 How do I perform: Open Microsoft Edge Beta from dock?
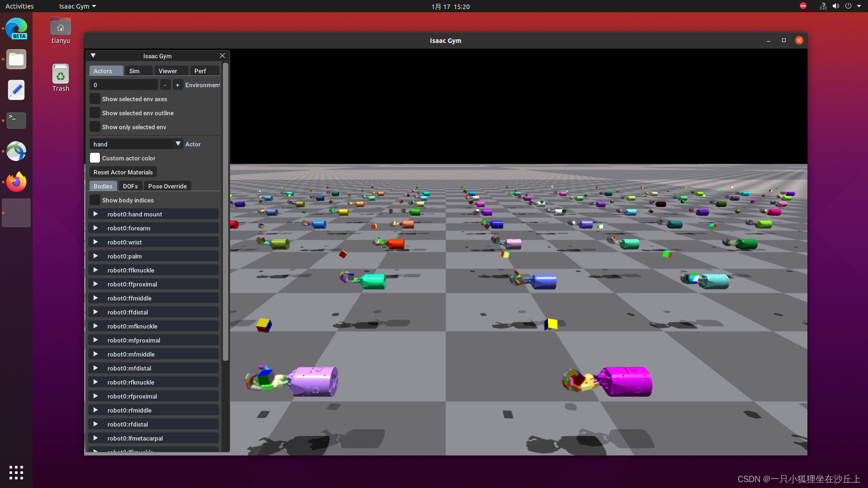click(16, 28)
